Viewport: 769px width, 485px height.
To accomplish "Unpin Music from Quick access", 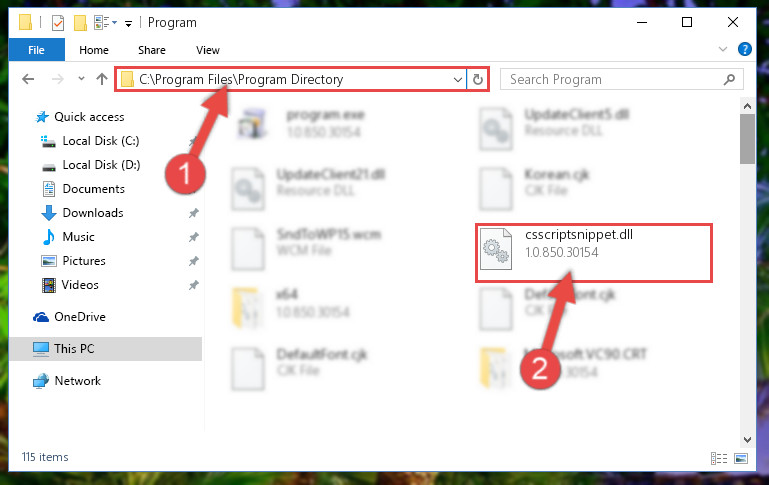I will [194, 237].
